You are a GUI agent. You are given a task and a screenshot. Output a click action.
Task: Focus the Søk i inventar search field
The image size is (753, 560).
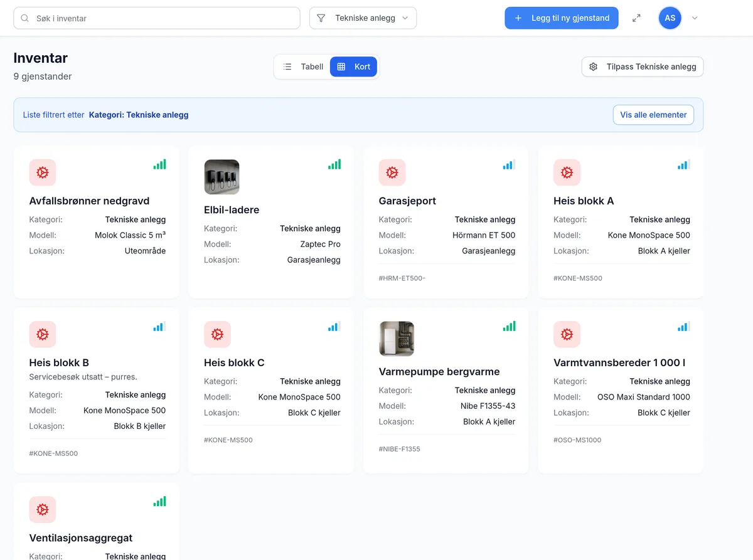[157, 18]
